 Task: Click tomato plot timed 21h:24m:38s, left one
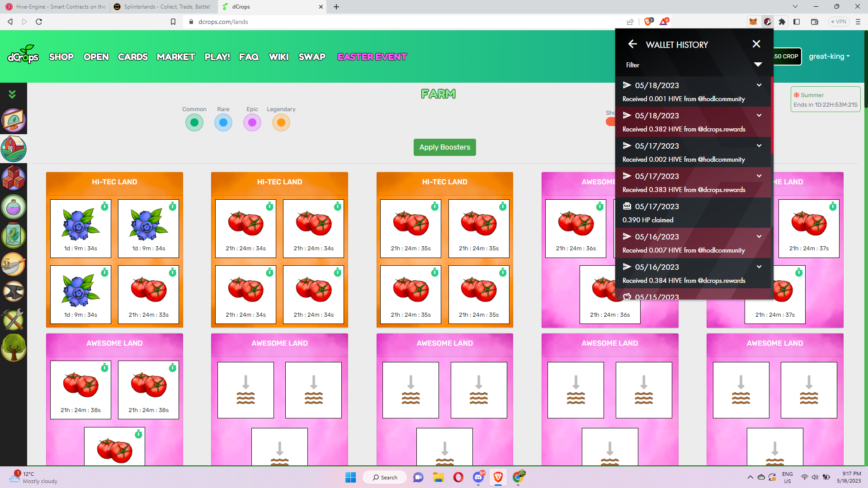pos(80,389)
